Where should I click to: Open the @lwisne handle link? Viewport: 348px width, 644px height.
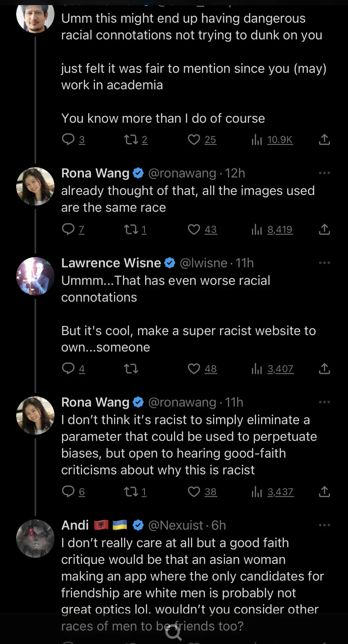(x=203, y=263)
